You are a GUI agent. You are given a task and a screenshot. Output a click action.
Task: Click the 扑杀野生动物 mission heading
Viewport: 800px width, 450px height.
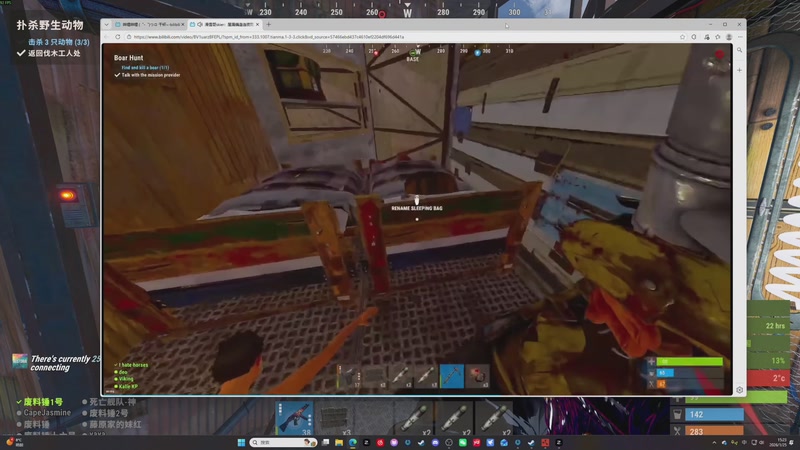click(50, 25)
